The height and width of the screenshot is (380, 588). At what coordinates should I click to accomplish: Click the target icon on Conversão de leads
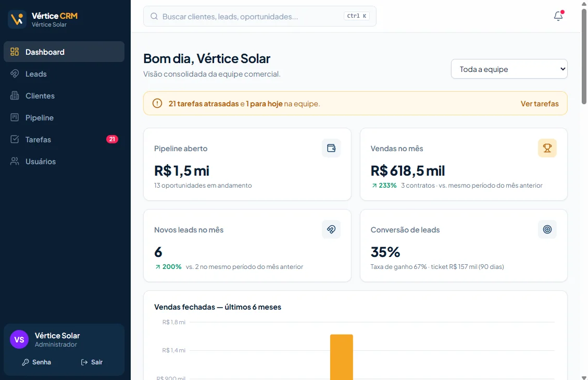coord(547,229)
